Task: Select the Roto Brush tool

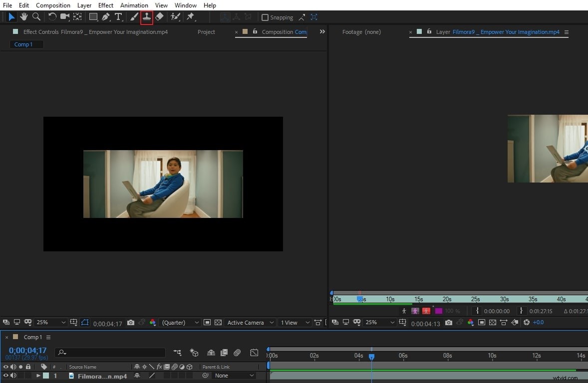Action: coord(175,17)
